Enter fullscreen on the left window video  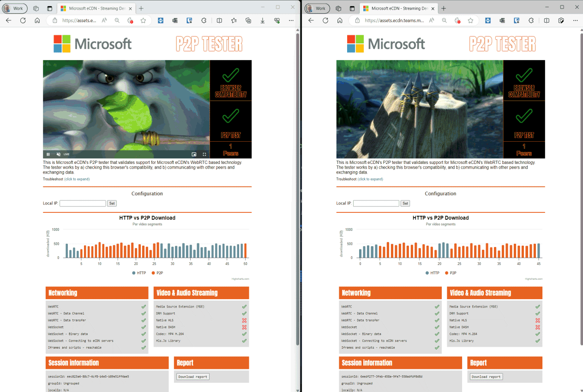(204, 154)
